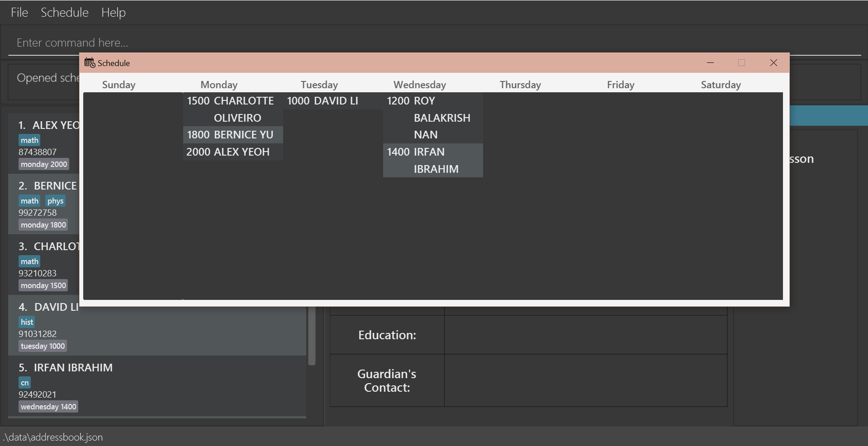
Task: Click the Schedule window calendar icon
Action: pos(90,63)
